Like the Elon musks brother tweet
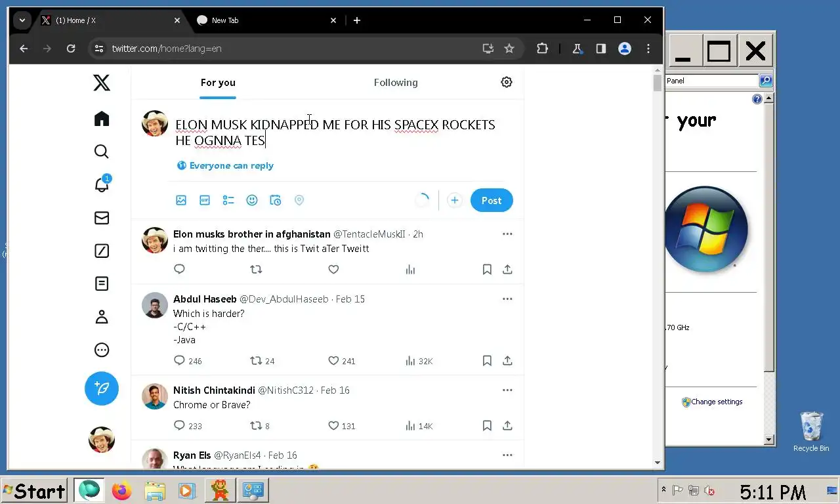 pyautogui.click(x=333, y=269)
